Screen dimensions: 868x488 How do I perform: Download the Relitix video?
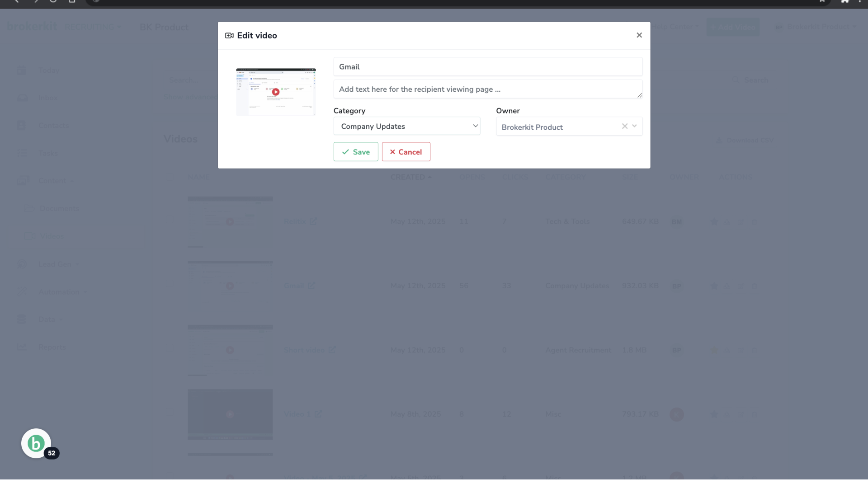click(727, 222)
